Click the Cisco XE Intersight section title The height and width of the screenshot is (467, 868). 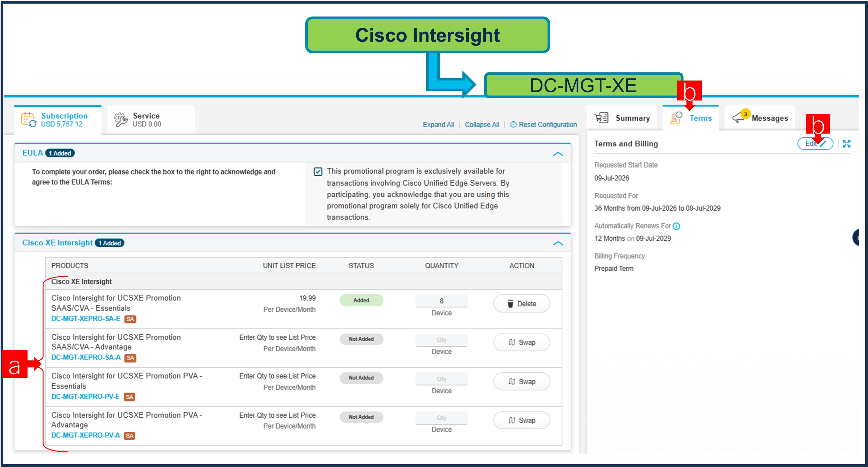click(57, 243)
